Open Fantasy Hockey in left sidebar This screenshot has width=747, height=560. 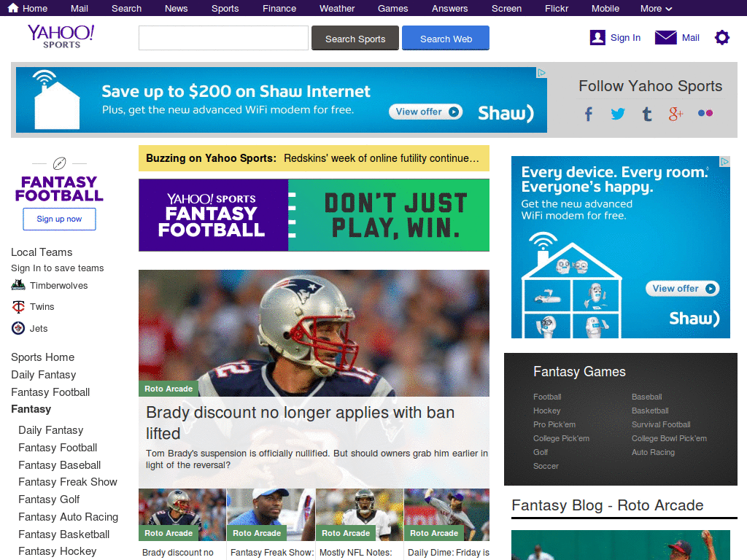pyautogui.click(x=57, y=551)
